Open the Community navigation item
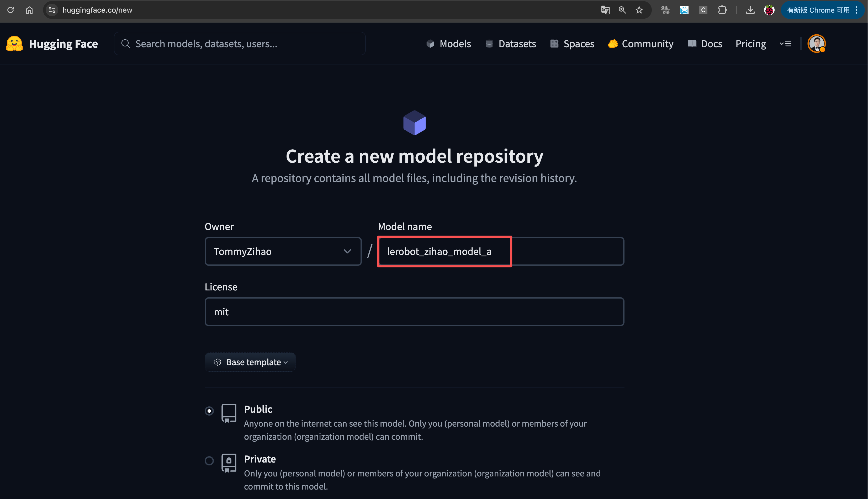The height and width of the screenshot is (499, 868). click(641, 44)
